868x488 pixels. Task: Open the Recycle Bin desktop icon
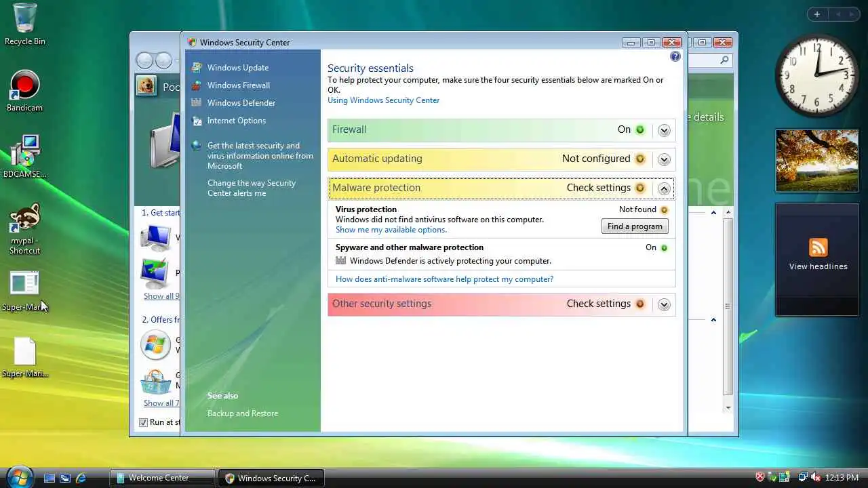click(25, 18)
